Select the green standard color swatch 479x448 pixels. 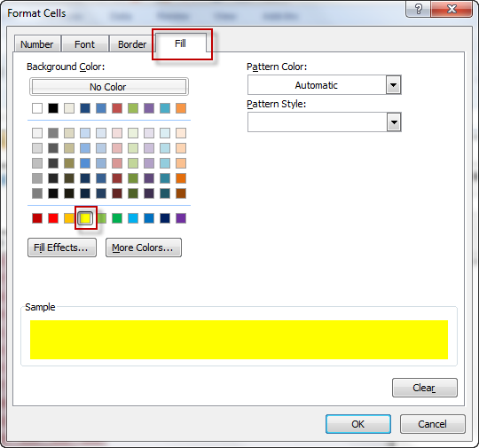pyautogui.click(x=117, y=218)
